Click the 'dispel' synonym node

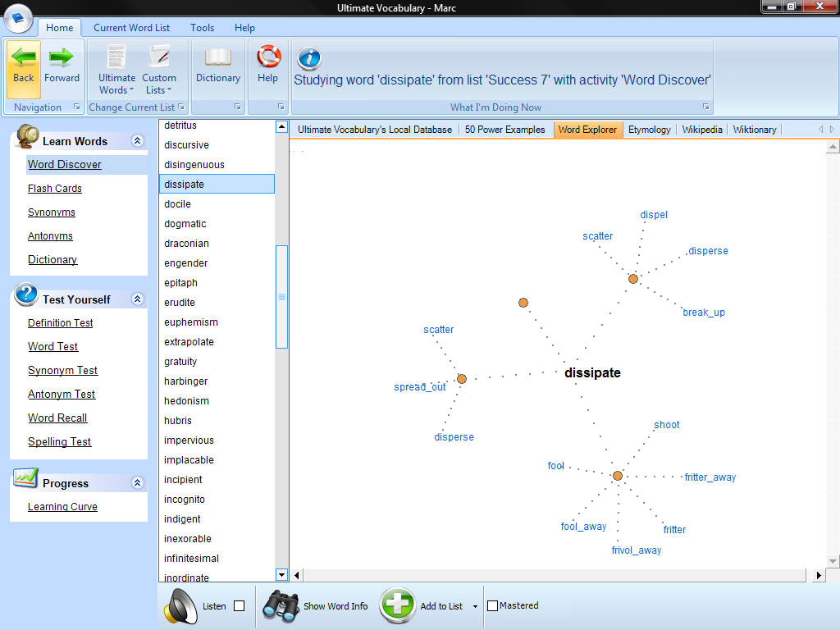tap(654, 215)
